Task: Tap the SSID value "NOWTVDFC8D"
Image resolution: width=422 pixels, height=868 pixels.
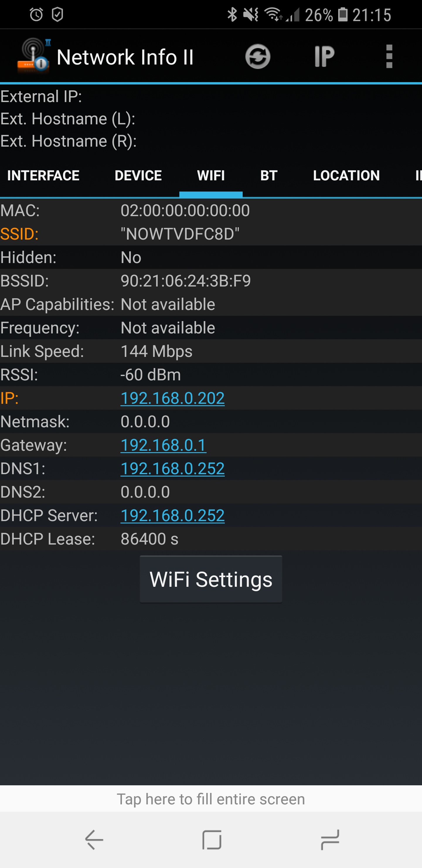Action: coord(180,234)
